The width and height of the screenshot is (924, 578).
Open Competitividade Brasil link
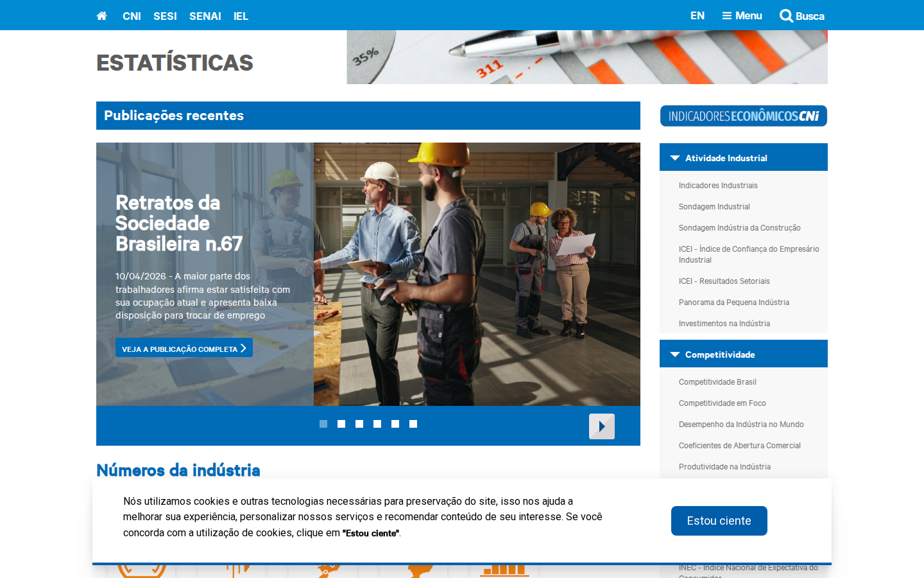tap(717, 382)
